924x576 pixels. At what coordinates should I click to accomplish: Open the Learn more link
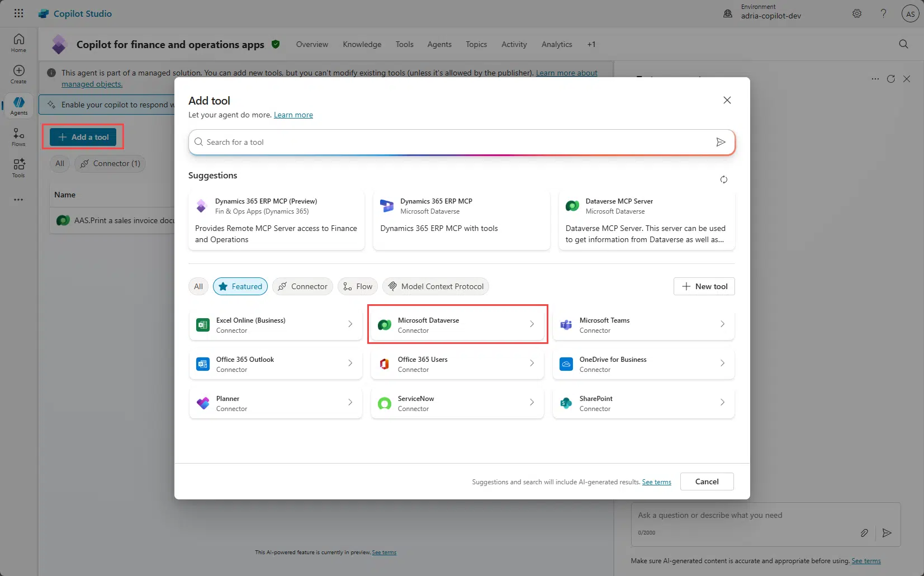tap(293, 115)
